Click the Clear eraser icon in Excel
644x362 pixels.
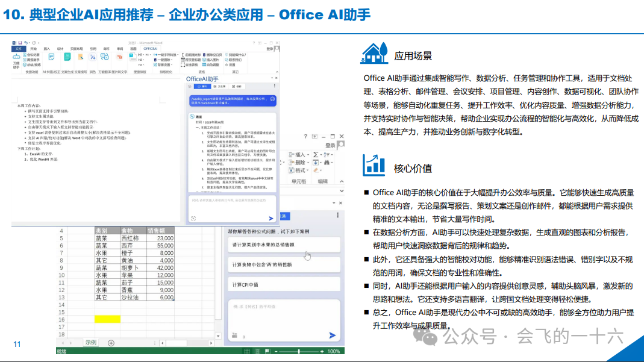point(316,170)
